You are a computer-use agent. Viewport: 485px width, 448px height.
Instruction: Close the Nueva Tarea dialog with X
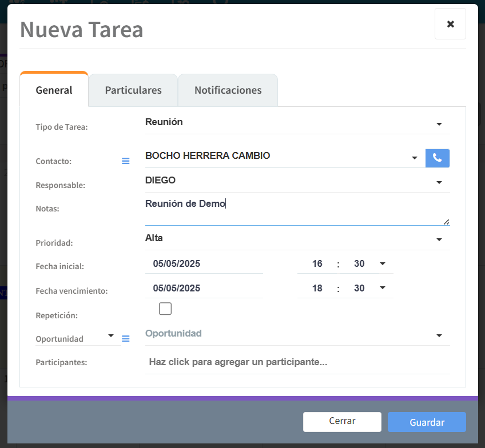coord(450,24)
